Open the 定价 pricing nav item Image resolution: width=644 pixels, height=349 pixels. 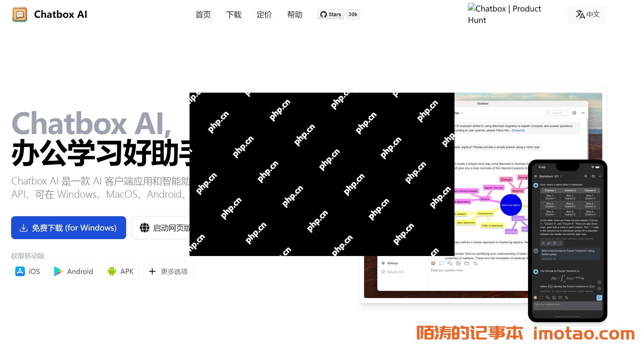point(264,15)
